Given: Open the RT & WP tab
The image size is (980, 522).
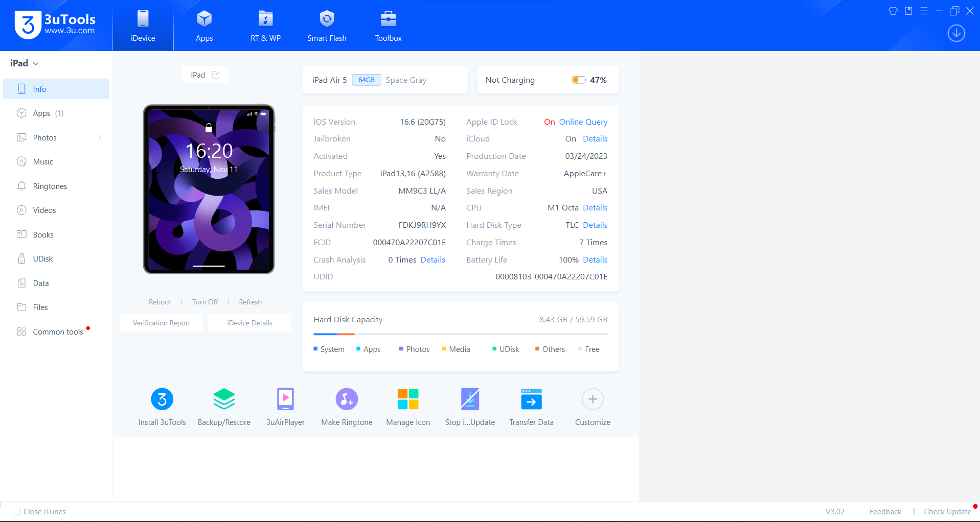Looking at the screenshot, I should tap(266, 26).
